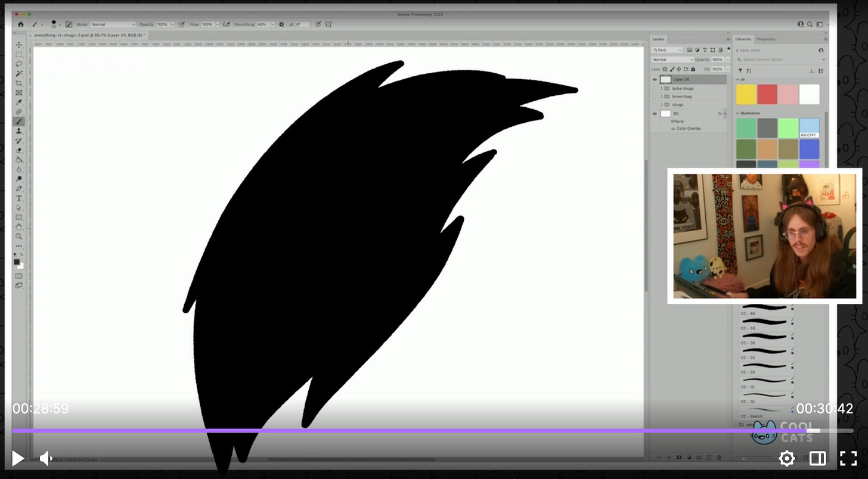Pick the yellow library color swatch

tap(746, 94)
